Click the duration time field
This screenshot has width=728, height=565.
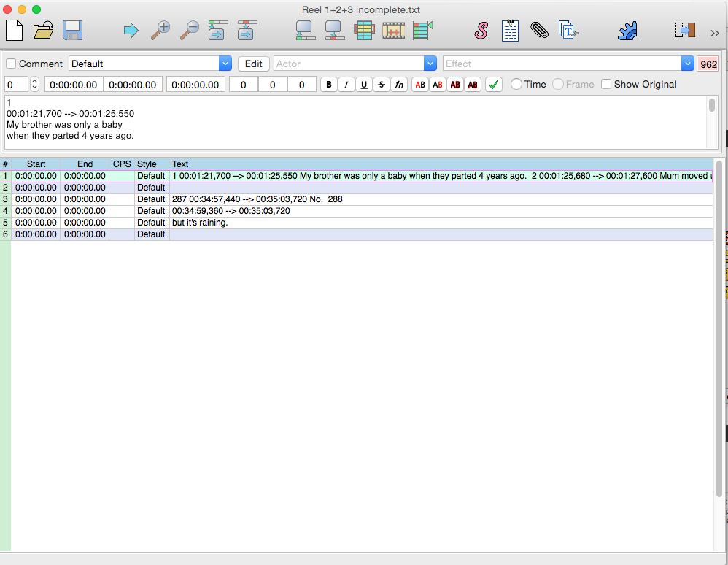pyautogui.click(x=195, y=85)
